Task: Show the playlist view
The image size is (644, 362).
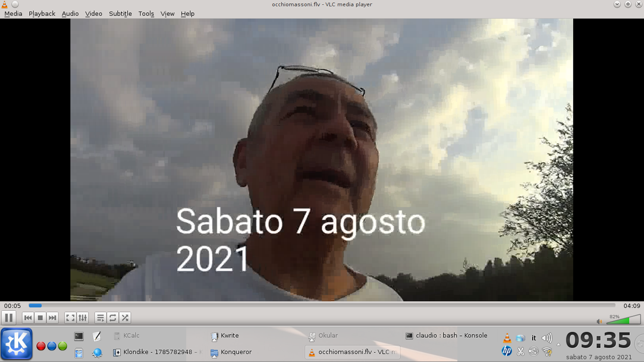Action: point(101,318)
